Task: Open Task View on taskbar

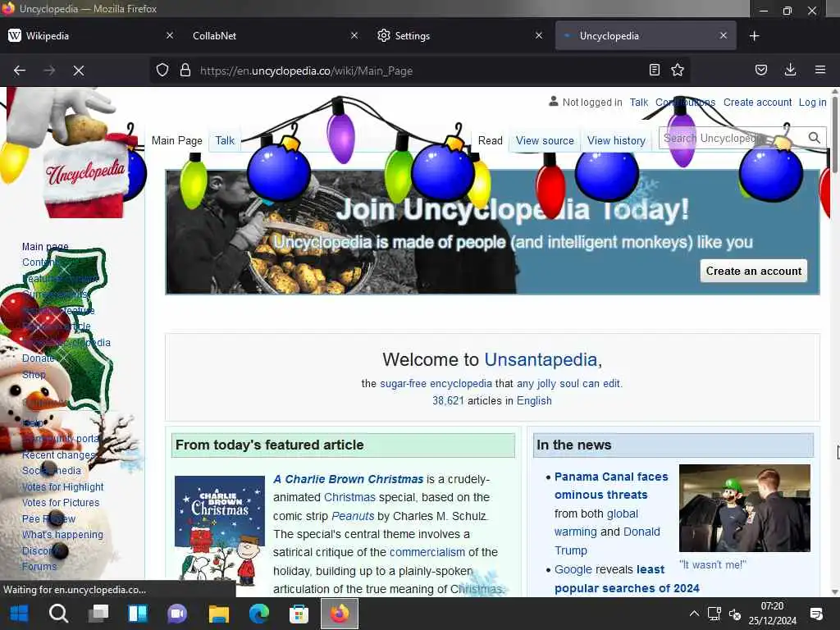Action: pyautogui.click(x=98, y=614)
